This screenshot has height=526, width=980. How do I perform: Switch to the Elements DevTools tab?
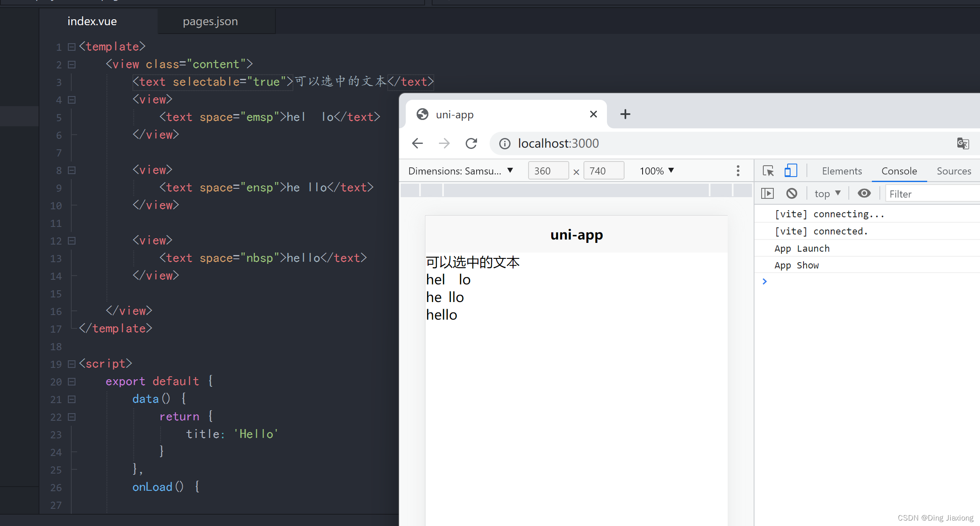point(842,171)
